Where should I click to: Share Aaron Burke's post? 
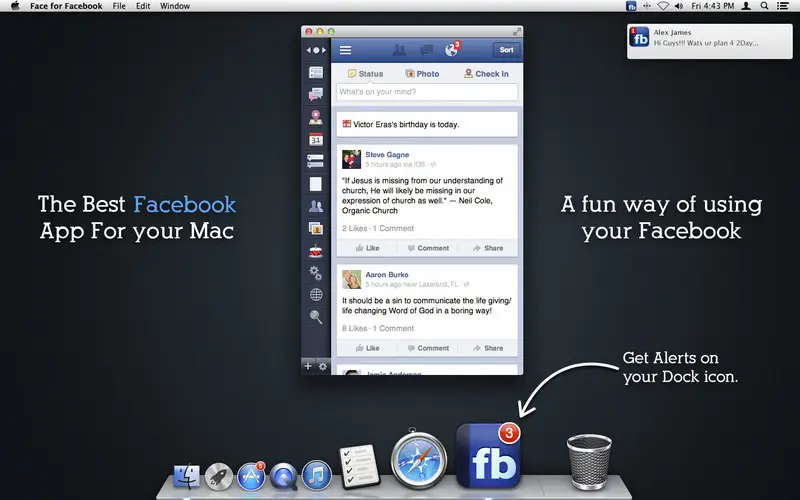488,348
